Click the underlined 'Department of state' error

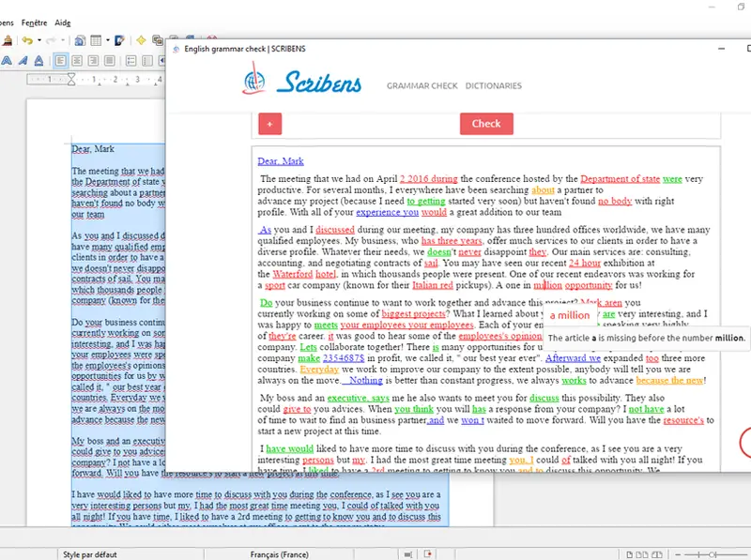(621, 179)
